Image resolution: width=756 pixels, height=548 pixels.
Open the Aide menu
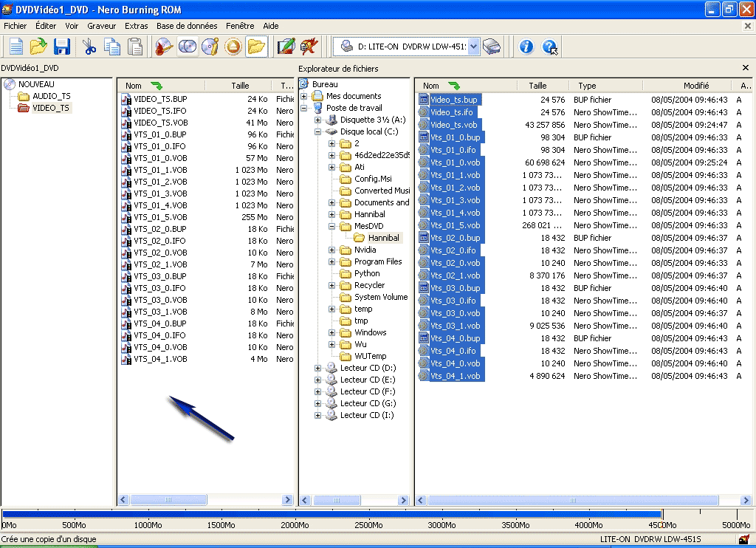coord(271,26)
